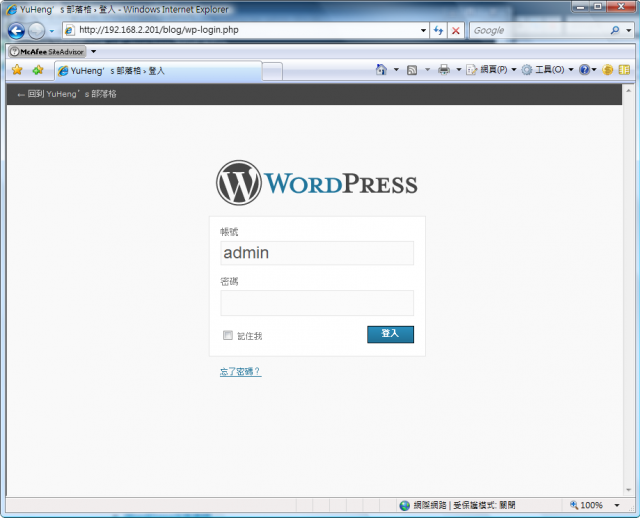The width and height of the screenshot is (640, 518).
Task: Open the search provider dropdown arrow
Action: click(629, 30)
